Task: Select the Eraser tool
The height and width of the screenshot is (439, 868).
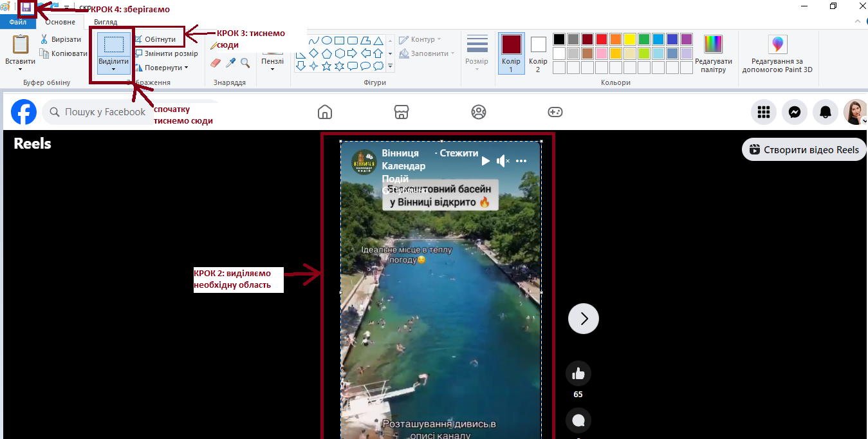Action: (216, 62)
